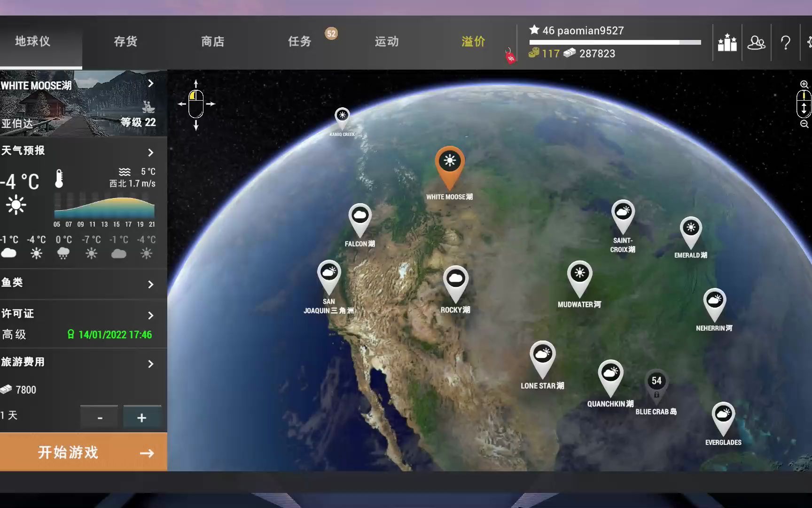Screen dimensions: 812x508
Task: Click the player experience progress bar
Action: point(615,42)
